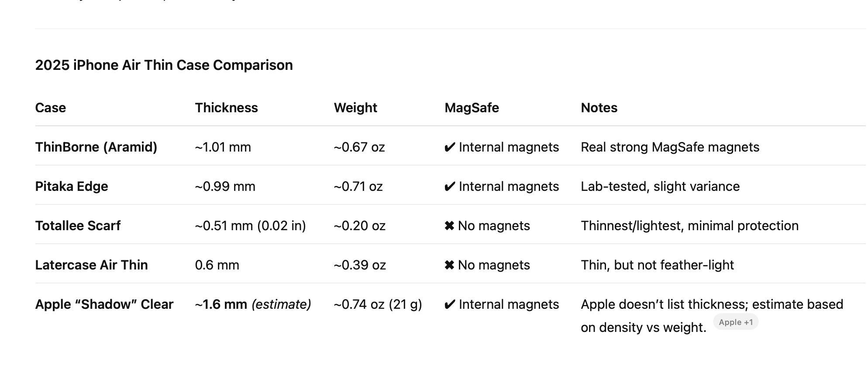868x373 pixels.
Task: Click the X mark in Totallee Scarf row
Action: coord(449,226)
